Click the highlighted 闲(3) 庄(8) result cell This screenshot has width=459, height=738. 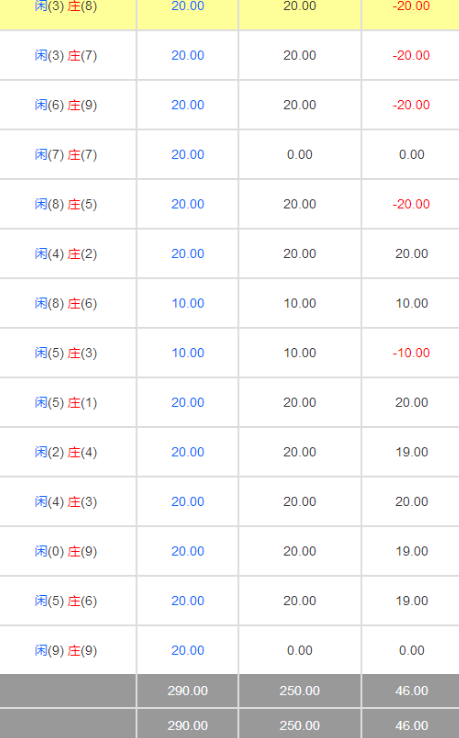pos(66,7)
